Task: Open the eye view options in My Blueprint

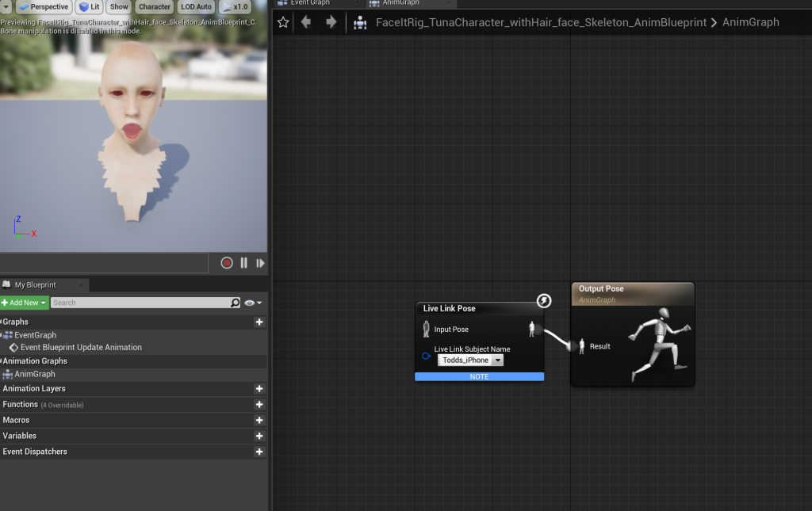Action: coord(253,303)
